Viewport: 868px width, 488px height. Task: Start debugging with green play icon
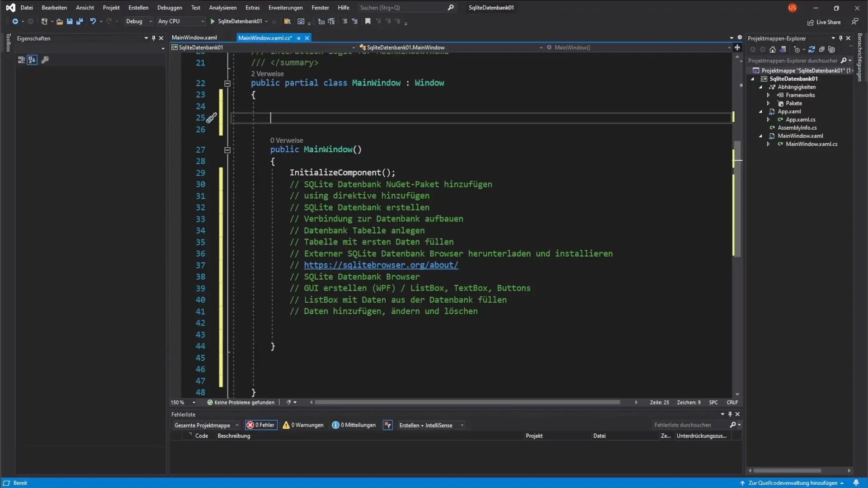pyautogui.click(x=212, y=21)
